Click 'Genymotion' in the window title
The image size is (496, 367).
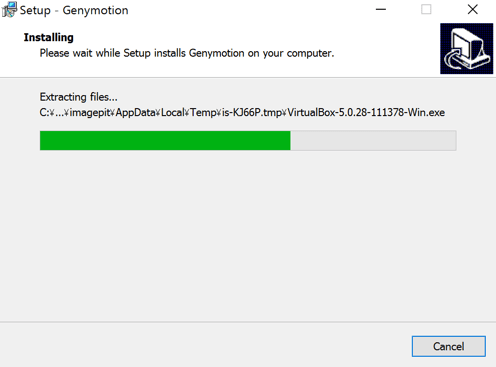pos(95,10)
